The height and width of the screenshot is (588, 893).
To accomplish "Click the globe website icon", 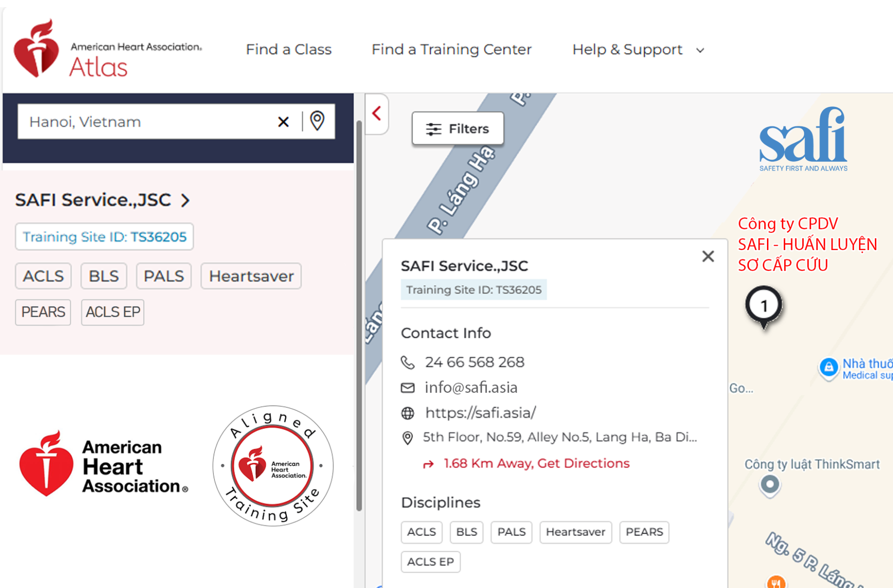I will point(407,413).
